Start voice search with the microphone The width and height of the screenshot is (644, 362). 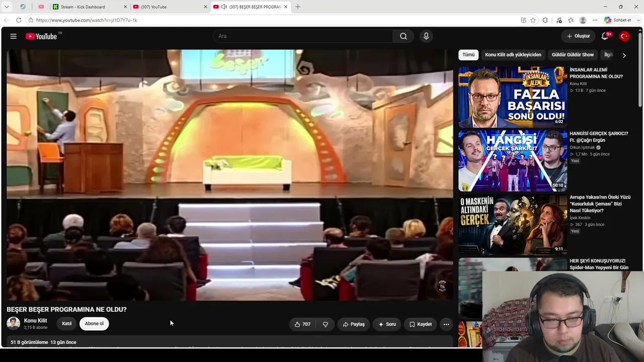tap(426, 36)
